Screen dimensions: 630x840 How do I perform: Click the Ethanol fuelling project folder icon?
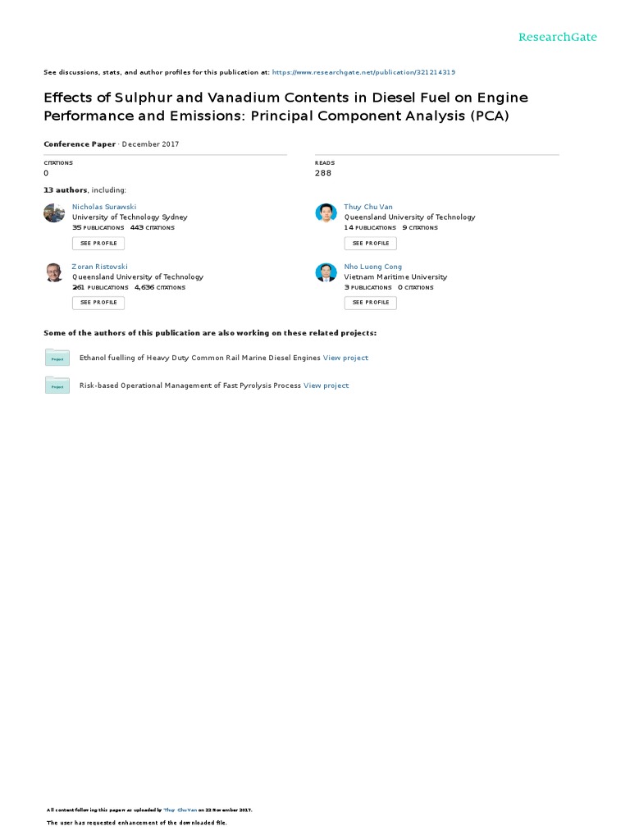57,358
